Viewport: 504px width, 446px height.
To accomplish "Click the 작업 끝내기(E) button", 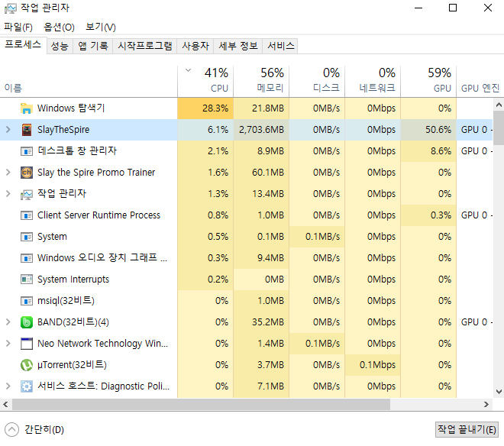I will pyautogui.click(x=467, y=430).
